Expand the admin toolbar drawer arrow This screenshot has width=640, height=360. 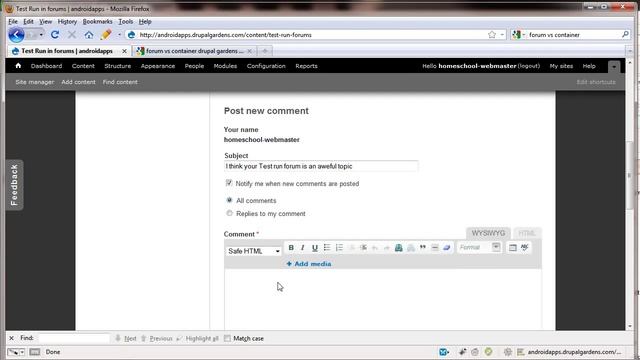click(613, 67)
